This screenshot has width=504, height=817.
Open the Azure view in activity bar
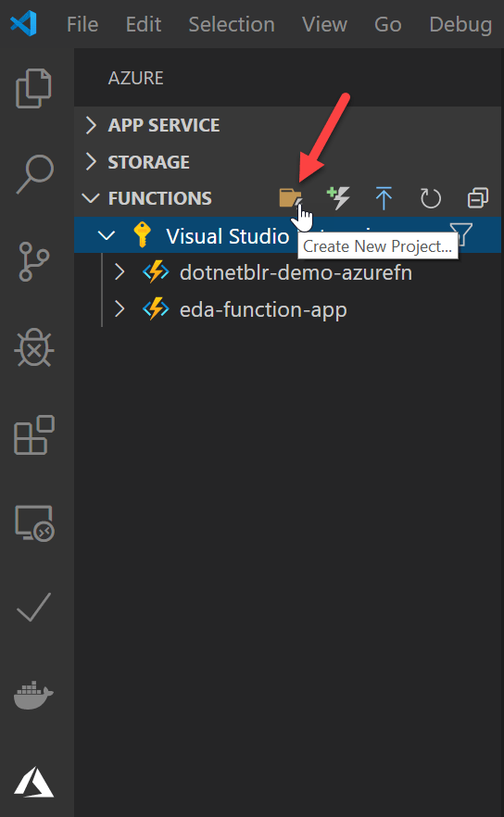pyautogui.click(x=34, y=782)
